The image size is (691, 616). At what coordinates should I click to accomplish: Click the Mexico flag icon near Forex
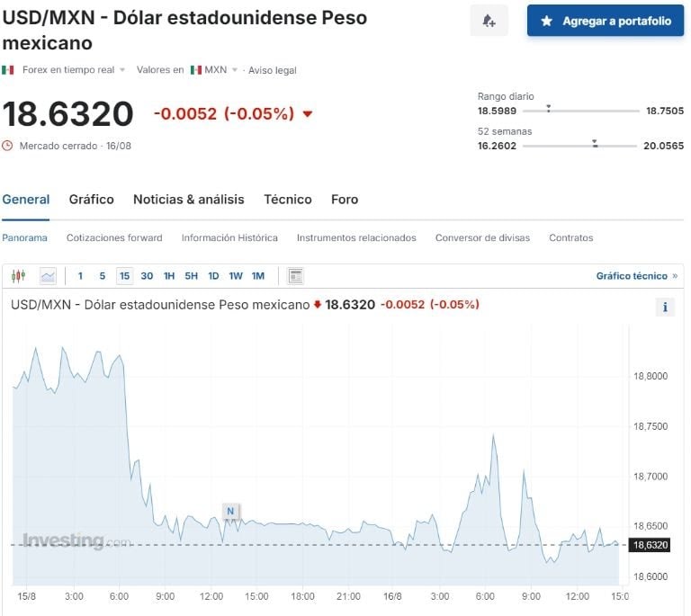pos(8,70)
